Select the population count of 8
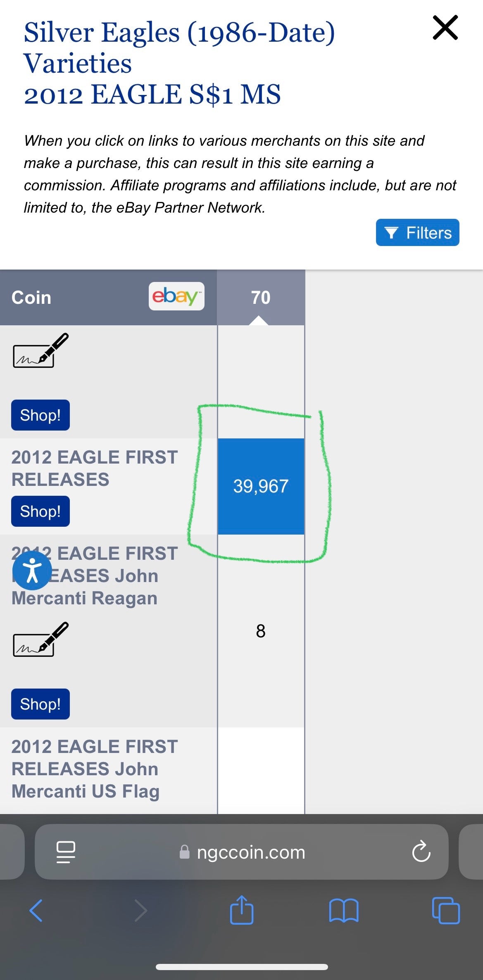The width and height of the screenshot is (483, 980). (261, 631)
